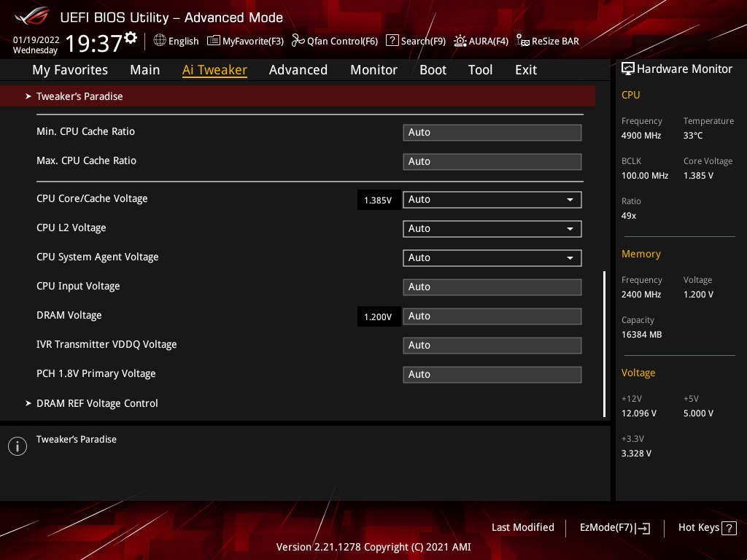Switch to the Main tab
The image size is (747, 560).
[145, 70]
